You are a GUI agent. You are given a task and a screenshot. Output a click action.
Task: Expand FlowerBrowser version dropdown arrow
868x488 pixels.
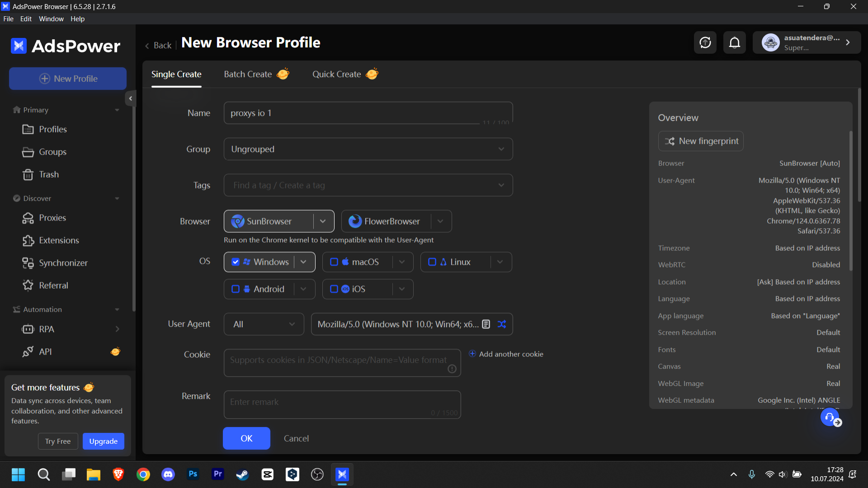coord(440,221)
